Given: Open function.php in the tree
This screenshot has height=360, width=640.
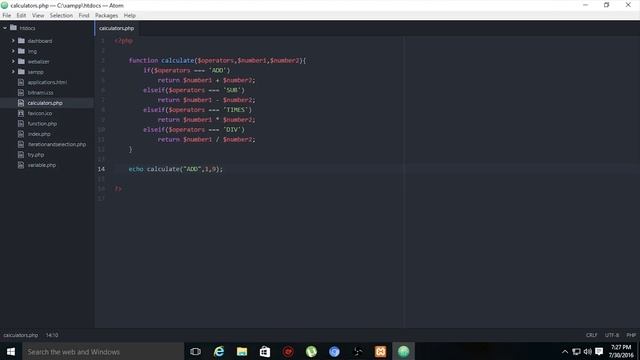Looking at the screenshot, I should pyautogui.click(x=42, y=124).
